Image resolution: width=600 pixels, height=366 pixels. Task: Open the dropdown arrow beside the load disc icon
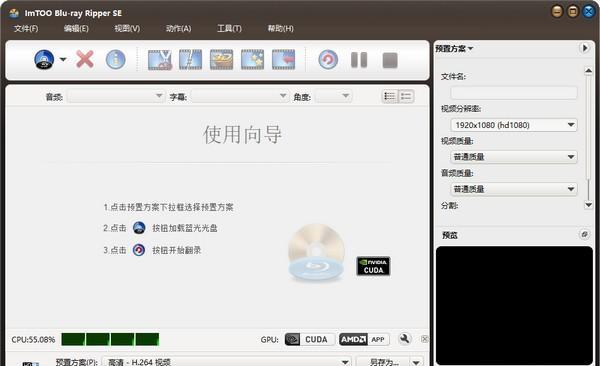(x=63, y=59)
